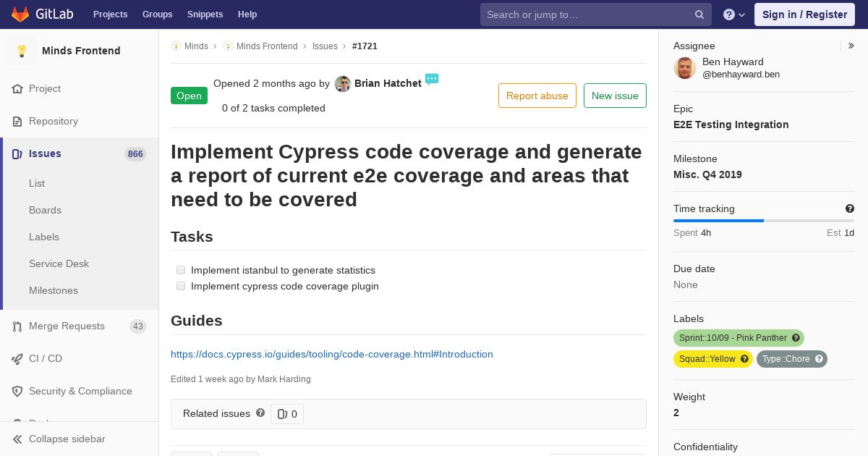Click the Repository file icon

coord(17,121)
